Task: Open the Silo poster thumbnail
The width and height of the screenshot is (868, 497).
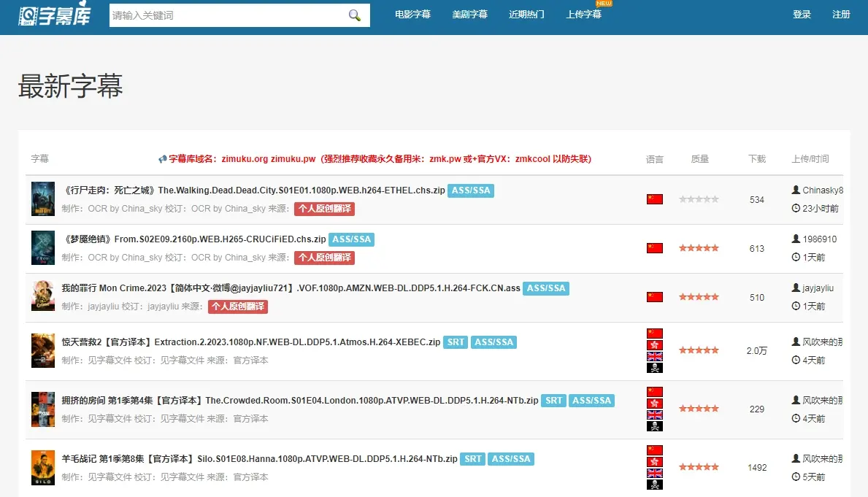Action: click(x=43, y=468)
